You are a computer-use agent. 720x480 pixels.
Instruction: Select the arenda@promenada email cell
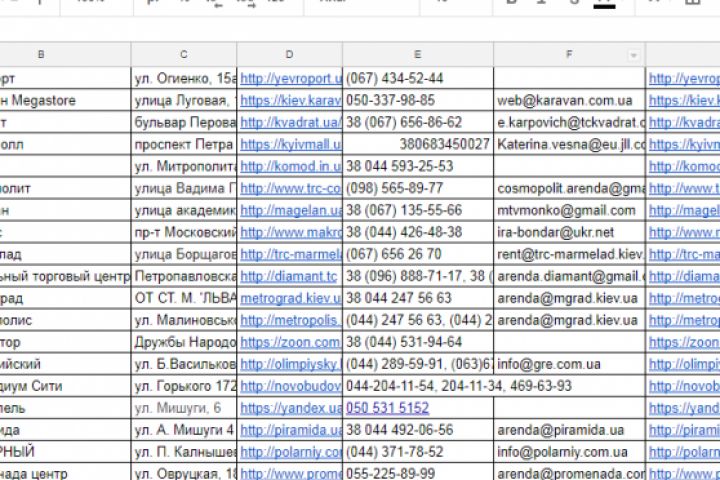(x=569, y=473)
